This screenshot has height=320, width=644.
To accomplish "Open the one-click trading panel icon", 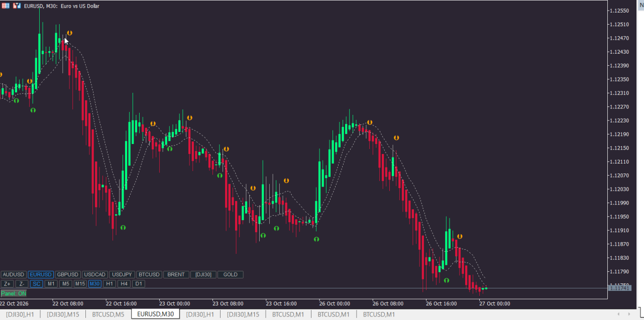I will [6, 6].
